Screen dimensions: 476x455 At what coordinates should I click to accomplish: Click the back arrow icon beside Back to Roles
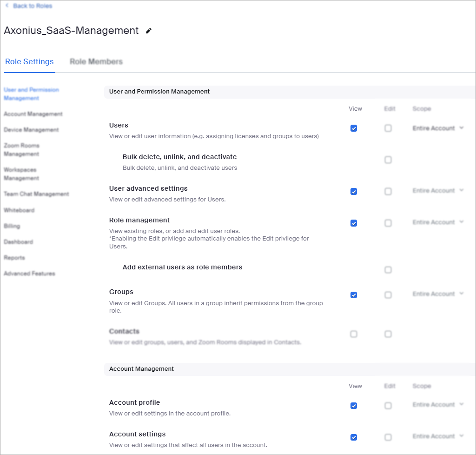tap(7, 6)
